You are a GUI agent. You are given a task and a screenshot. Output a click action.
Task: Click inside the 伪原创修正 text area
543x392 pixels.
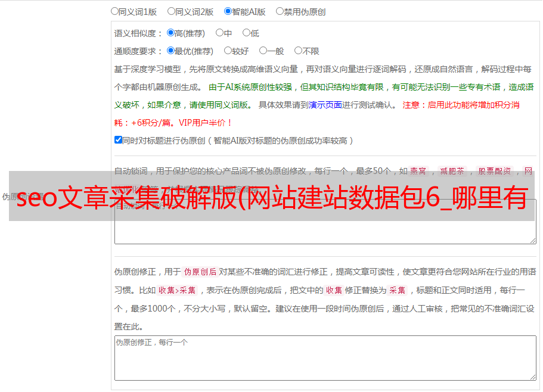[325, 358]
